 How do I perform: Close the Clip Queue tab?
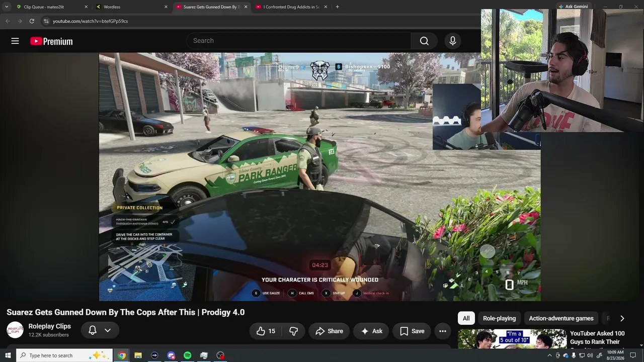coord(86,7)
